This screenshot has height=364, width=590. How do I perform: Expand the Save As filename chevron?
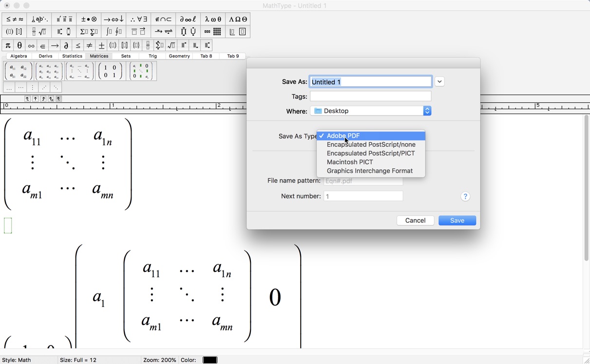click(x=439, y=81)
